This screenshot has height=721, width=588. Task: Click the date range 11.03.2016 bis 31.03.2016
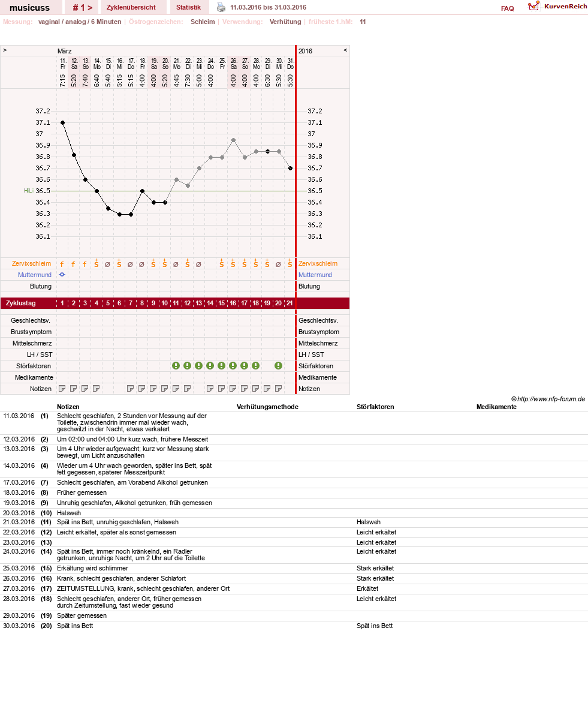268,7
